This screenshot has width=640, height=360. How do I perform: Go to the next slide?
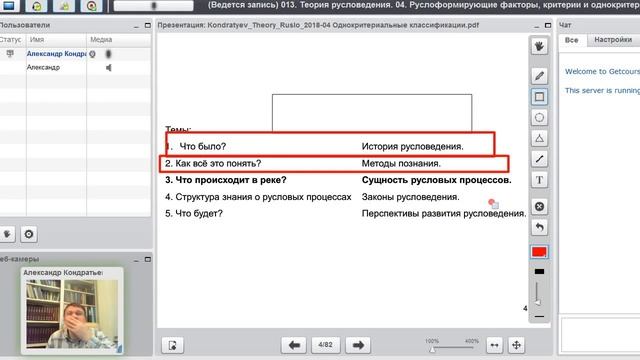tap(358, 345)
